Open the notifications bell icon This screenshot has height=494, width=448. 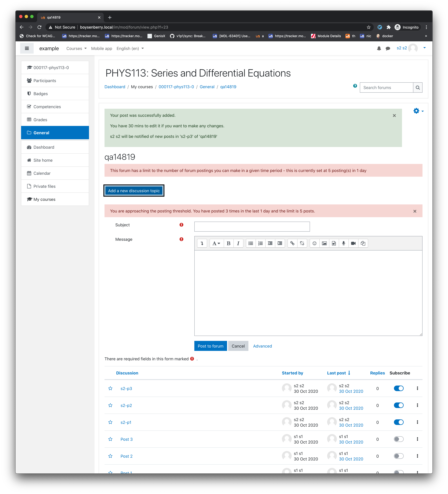[x=379, y=49]
